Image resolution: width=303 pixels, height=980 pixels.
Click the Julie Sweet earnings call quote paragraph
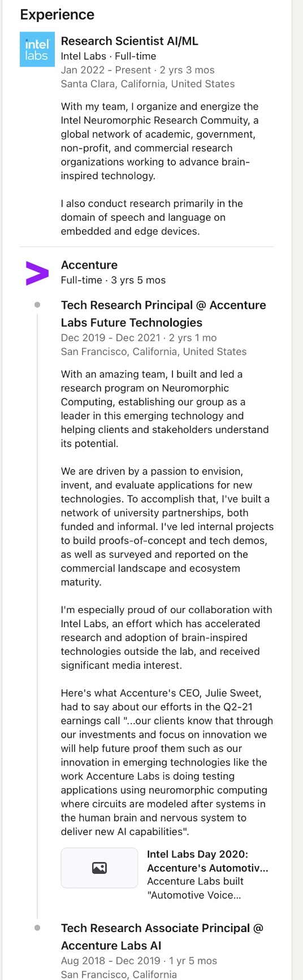click(x=167, y=762)
